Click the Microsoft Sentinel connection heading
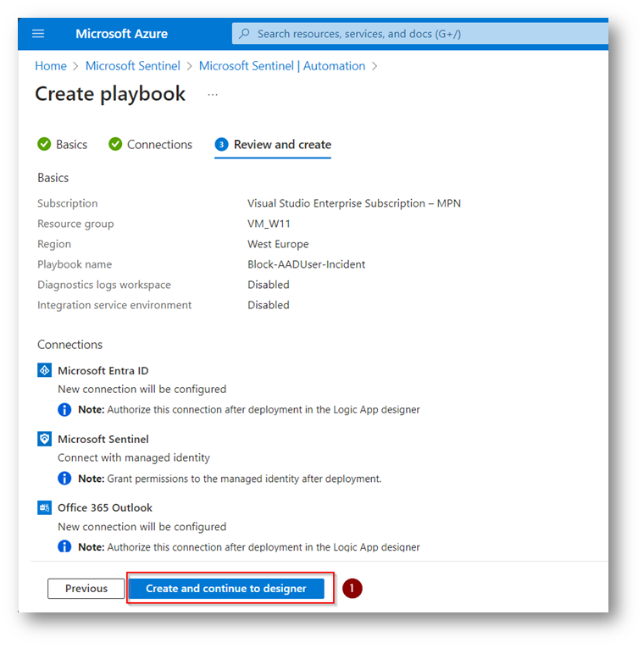The width and height of the screenshot is (644, 648). click(103, 439)
